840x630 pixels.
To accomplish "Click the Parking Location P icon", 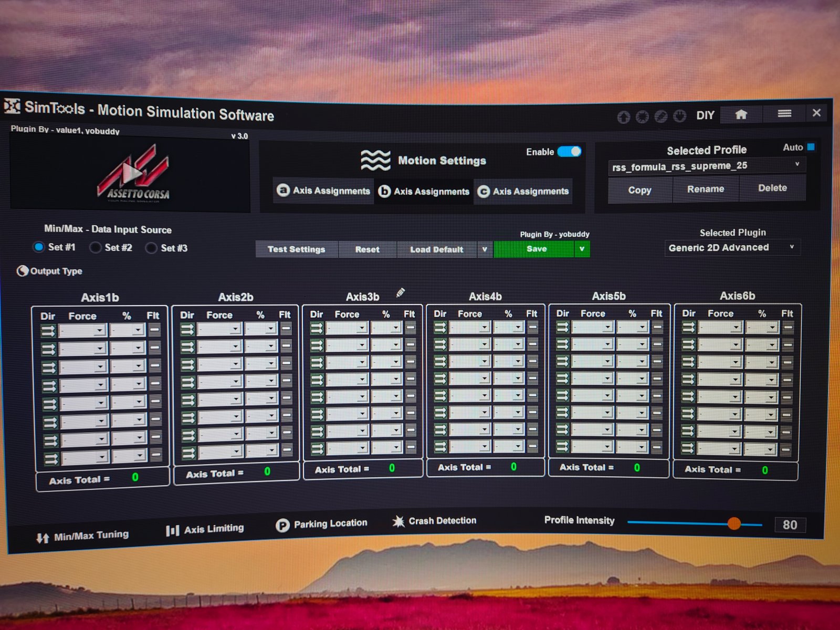I will point(282,525).
